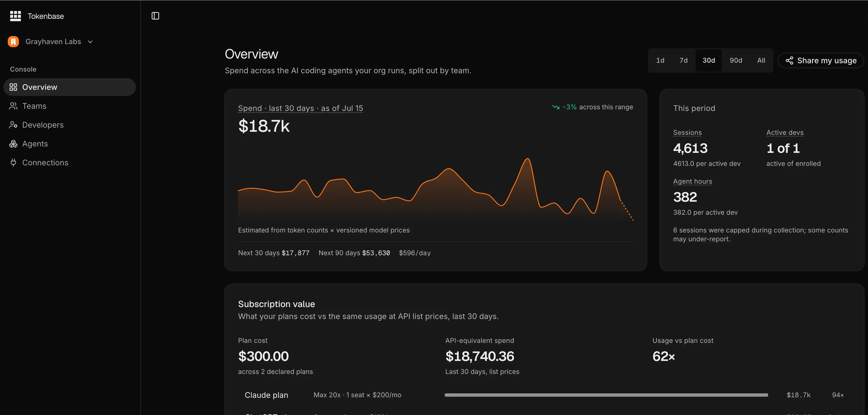This screenshot has height=415, width=868.
Task: Click the $18,740.36 API-equivalent spend
Action: [x=480, y=356]
